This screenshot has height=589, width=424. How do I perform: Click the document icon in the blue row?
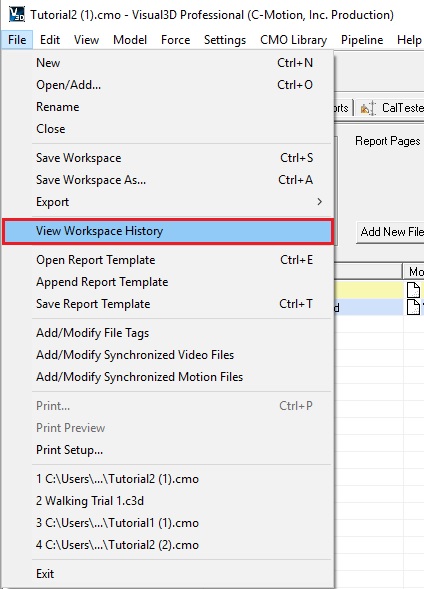pyautogui.click(x=413, y=307)
